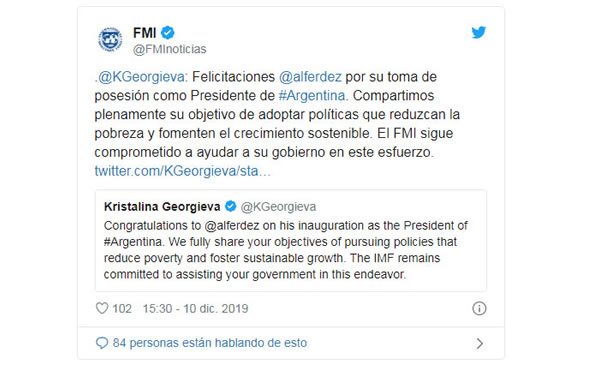Screen dimensions: 600x365
Task: Open Kristalina Georgieva's name in quoted tweet
Action: click(162, 207)
